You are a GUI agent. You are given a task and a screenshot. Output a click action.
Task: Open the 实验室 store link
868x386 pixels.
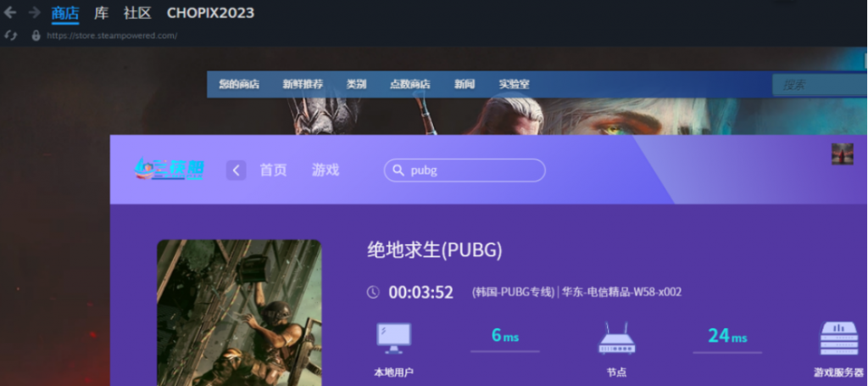pos(515,84)
